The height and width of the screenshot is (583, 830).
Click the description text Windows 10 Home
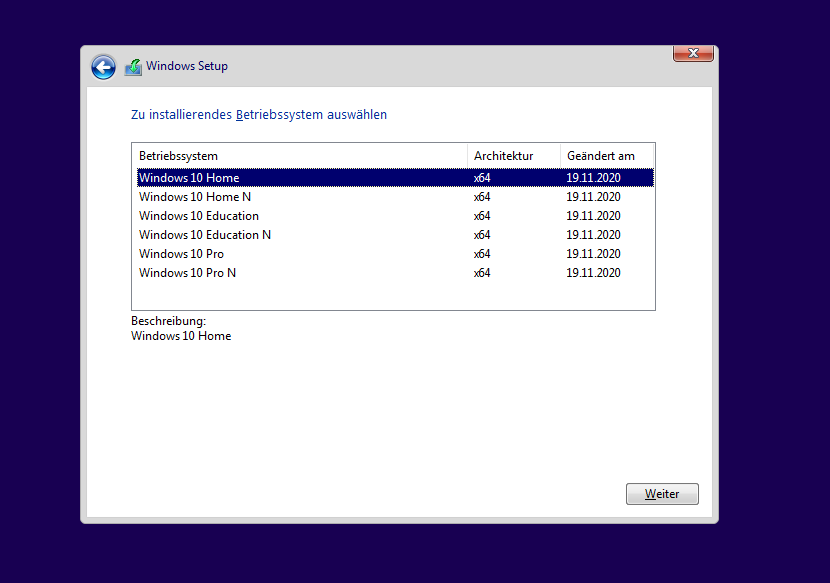click(181, 336)
